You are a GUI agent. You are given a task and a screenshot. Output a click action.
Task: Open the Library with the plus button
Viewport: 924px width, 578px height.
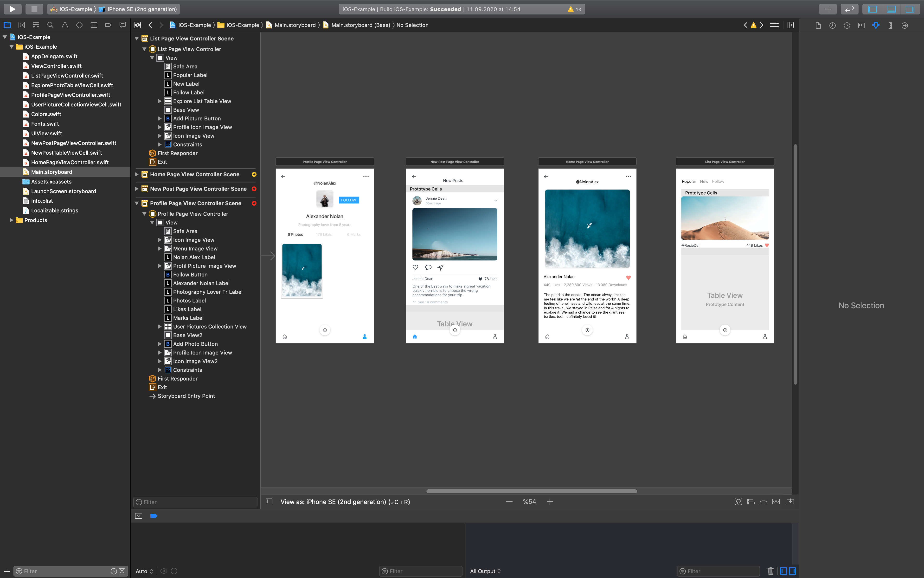[828, 9]
